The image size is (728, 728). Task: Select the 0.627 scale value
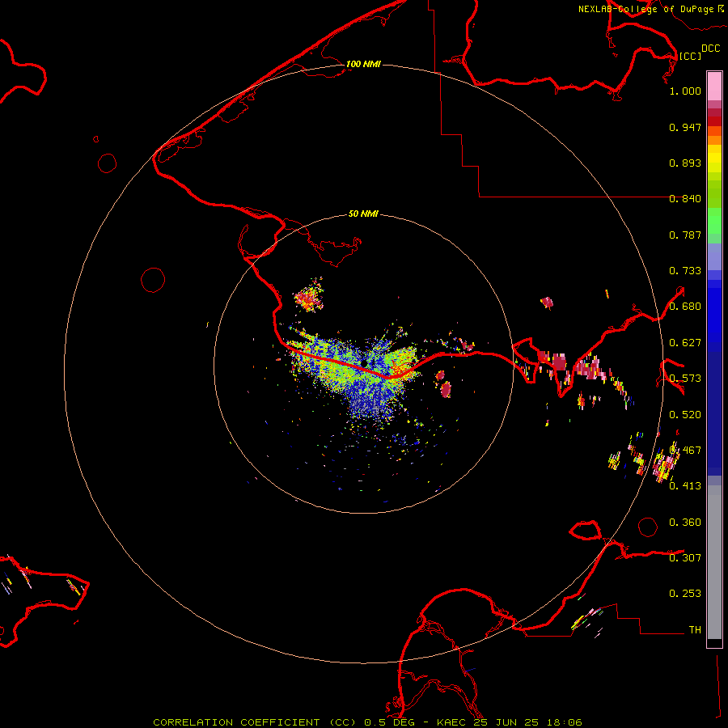point(685,343)
